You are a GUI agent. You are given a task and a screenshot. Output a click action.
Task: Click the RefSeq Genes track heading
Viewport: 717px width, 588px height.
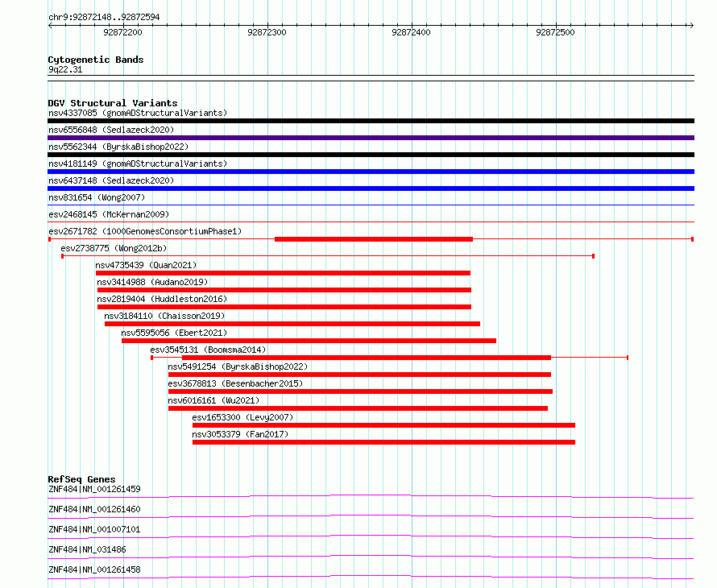tap(81, 479)
